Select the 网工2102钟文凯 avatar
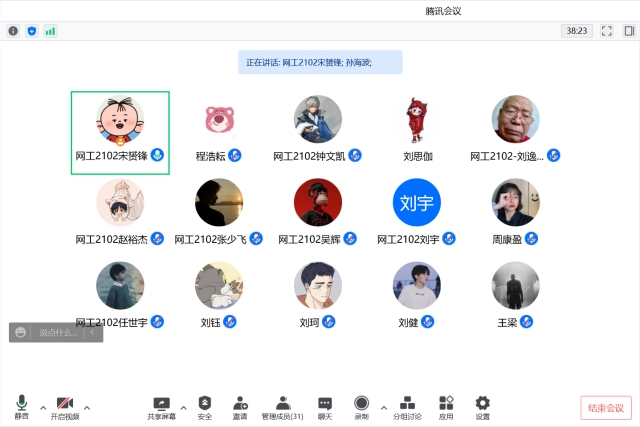Image resolution: width=640 pixels, height=427 pixels. [318, 119]
